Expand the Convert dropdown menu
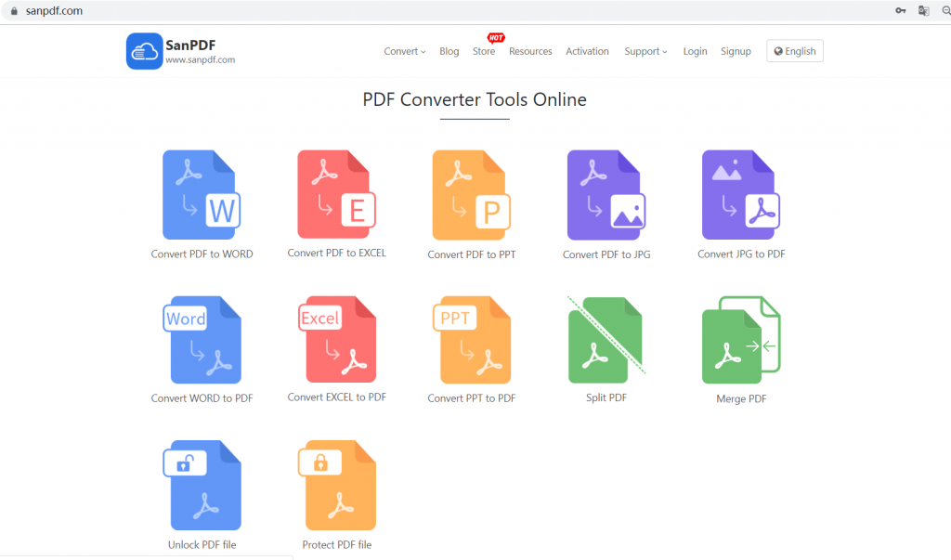Viewport: 951px width, 560px height. [404, 51]
